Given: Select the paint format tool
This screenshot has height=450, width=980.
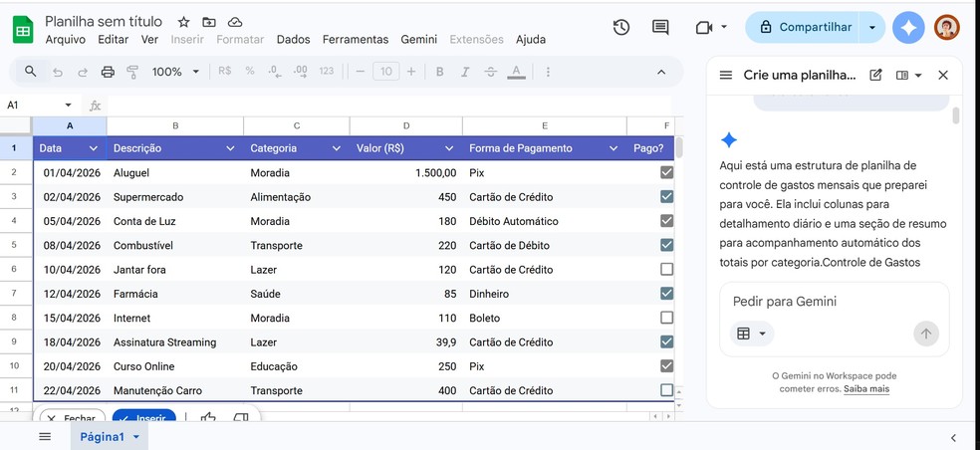Looking at the screenshot, I should tap(132, 72).
